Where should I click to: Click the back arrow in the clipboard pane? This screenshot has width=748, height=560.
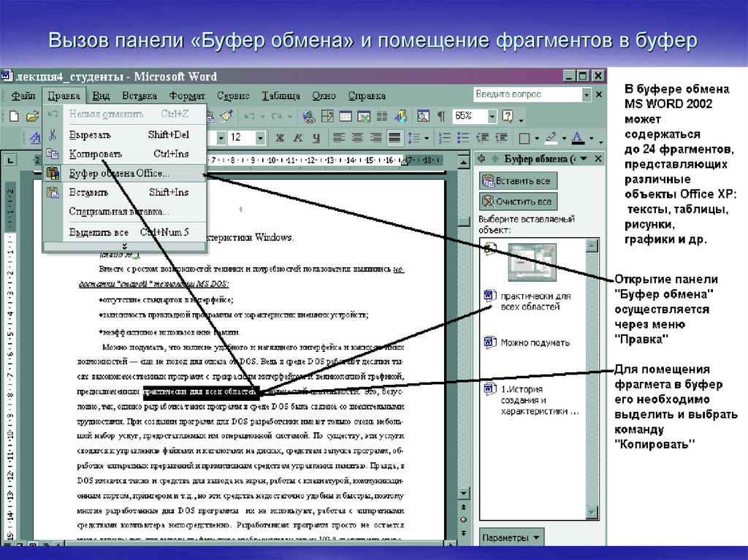(482, 159)
